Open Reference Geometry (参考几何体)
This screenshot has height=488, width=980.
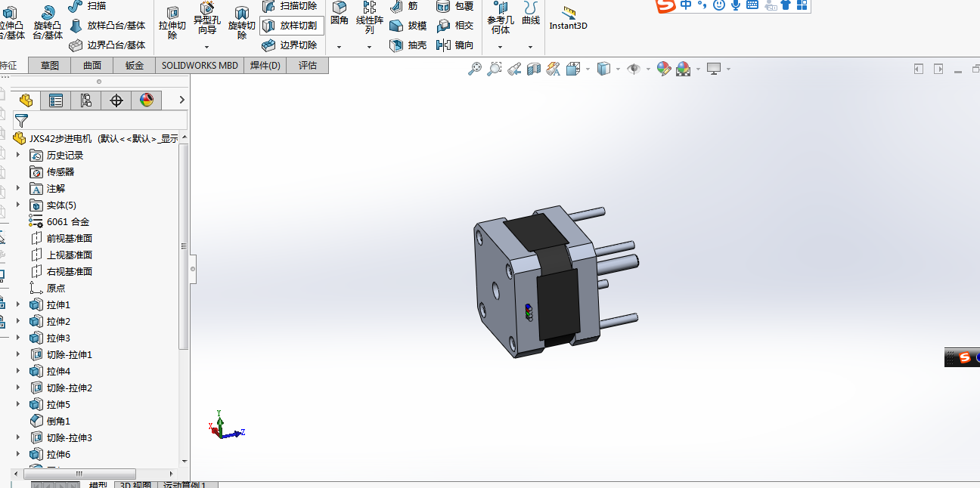coord(500,17)
